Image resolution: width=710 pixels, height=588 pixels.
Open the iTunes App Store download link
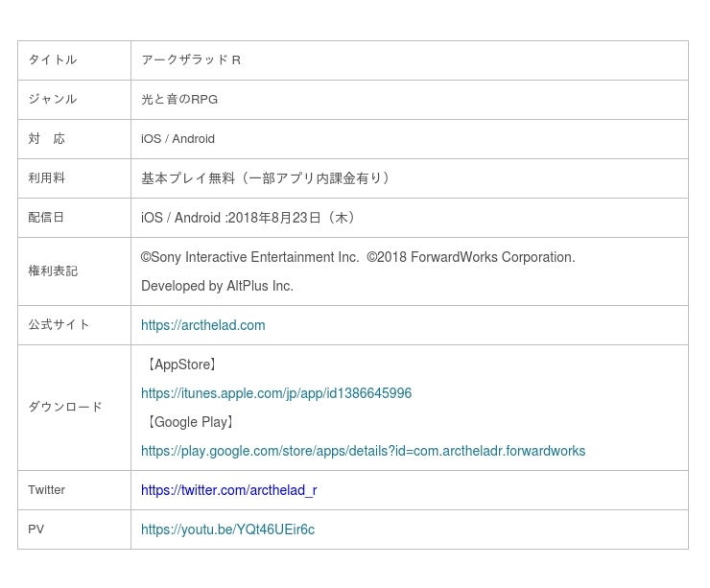275,393
